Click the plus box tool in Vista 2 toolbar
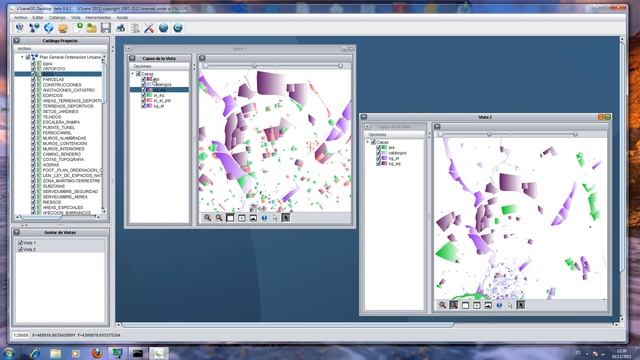The width and height of the screenshot is (640, 360). 477,305
